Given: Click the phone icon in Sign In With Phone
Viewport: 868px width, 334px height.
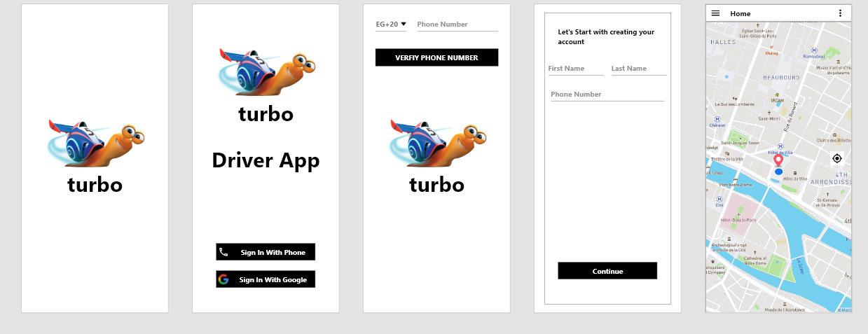Looking at the screenshot, I should 223,252.
